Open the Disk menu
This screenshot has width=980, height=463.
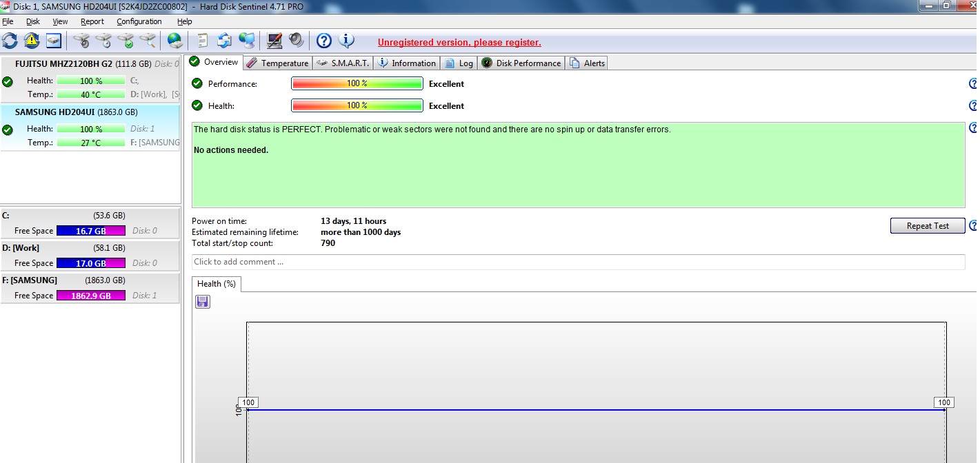point(33,21)
